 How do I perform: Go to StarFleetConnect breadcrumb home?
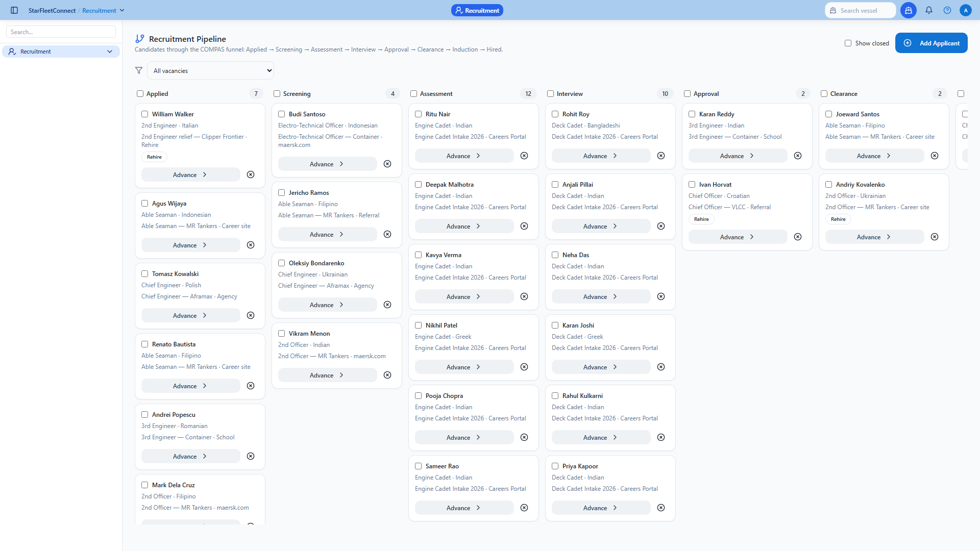click(x=52, y=10)
